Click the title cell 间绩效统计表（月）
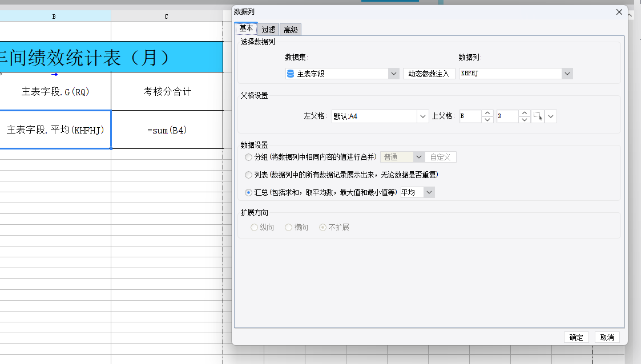The height and width of the screenshot is (364, 641). click(111, 57)
